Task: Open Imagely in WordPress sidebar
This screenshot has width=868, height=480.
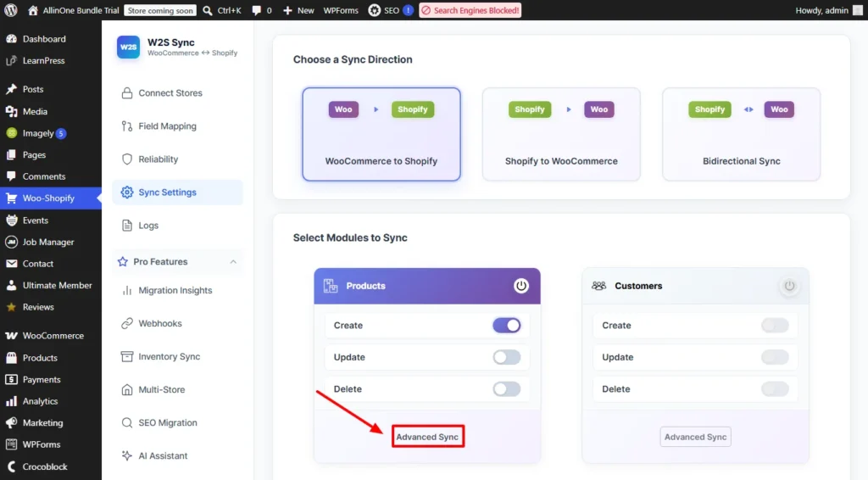Action: [50, 133]
